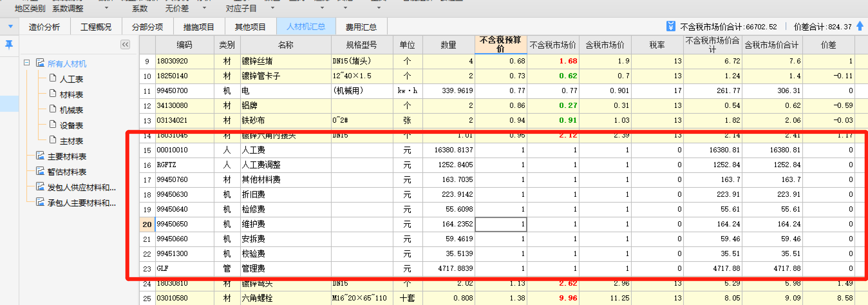The width and height of the screenshot is (868, 305).
Task: Click the 承包人主要材料 table icon
Action: pos(41,202)
